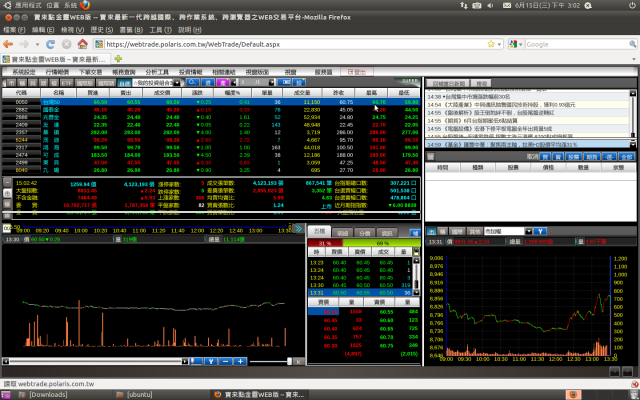The image size is (640, 400).
Task: Click the Y button below left chart
Action: pos(211,361)
